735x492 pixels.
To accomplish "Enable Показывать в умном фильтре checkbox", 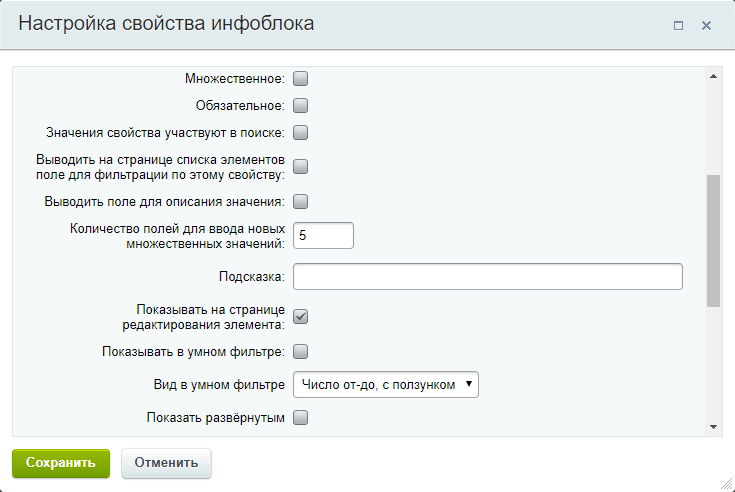I will (300, 351).
